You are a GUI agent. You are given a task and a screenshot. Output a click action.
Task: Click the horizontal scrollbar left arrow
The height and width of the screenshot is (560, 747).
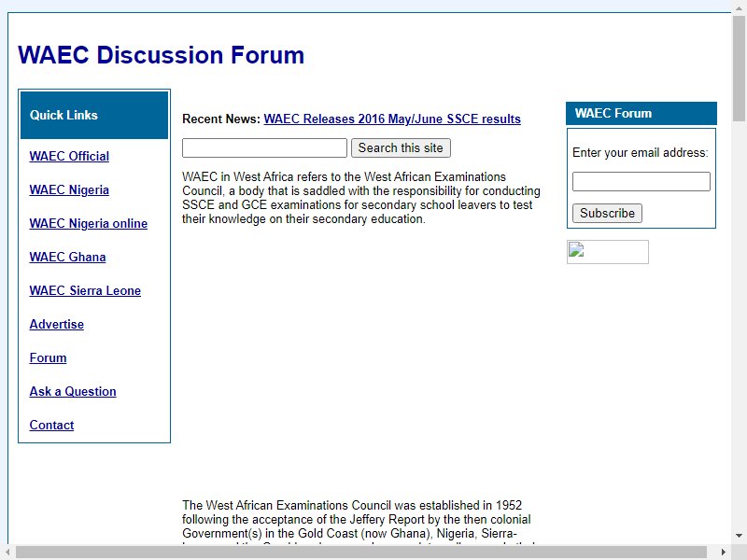pos(7,552)
